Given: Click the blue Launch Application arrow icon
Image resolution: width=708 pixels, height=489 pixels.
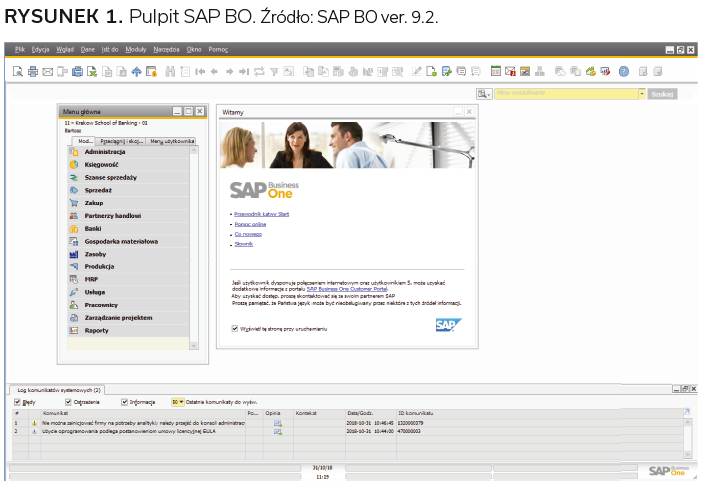Looking at the screenshot, I should (136, 71).
